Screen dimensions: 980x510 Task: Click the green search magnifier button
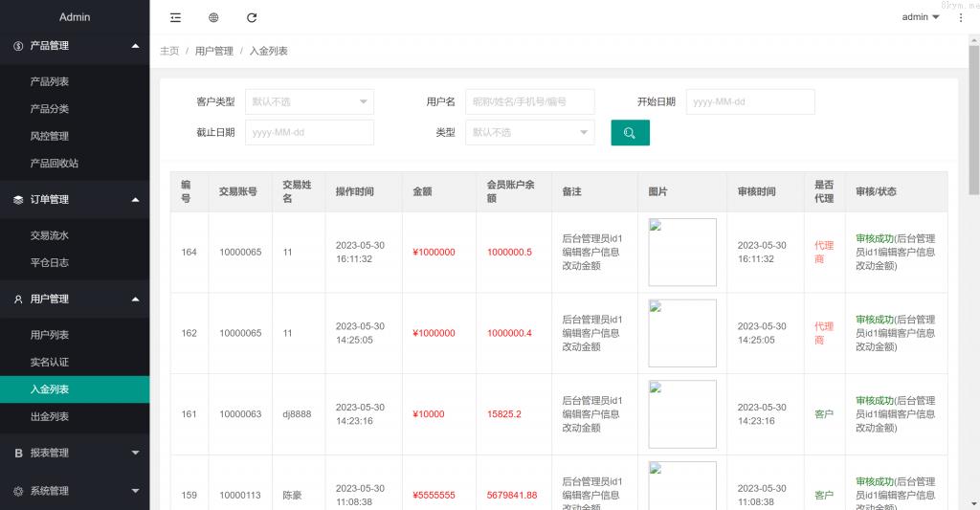point(630,133)
